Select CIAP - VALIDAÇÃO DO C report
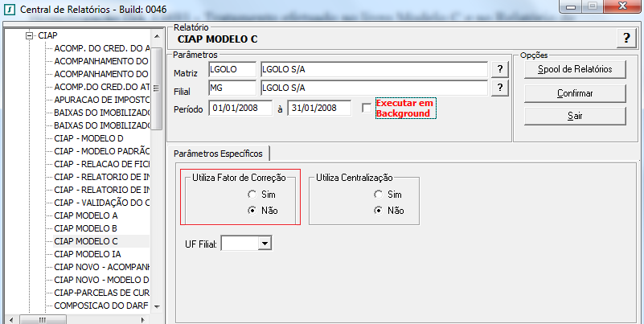This screenshot has width=644, height=324. coord(102,203)
